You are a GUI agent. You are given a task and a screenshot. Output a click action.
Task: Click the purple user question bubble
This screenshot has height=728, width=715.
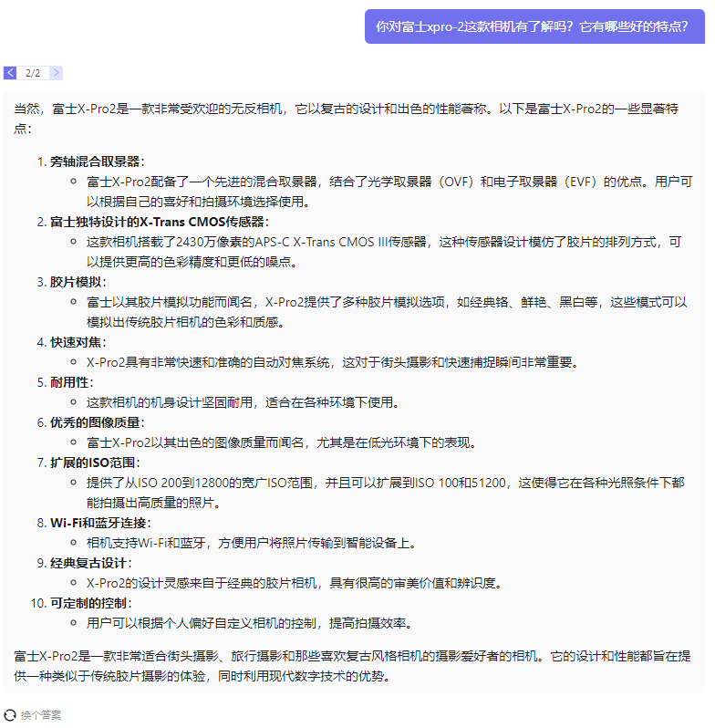[x=534, y=26]
